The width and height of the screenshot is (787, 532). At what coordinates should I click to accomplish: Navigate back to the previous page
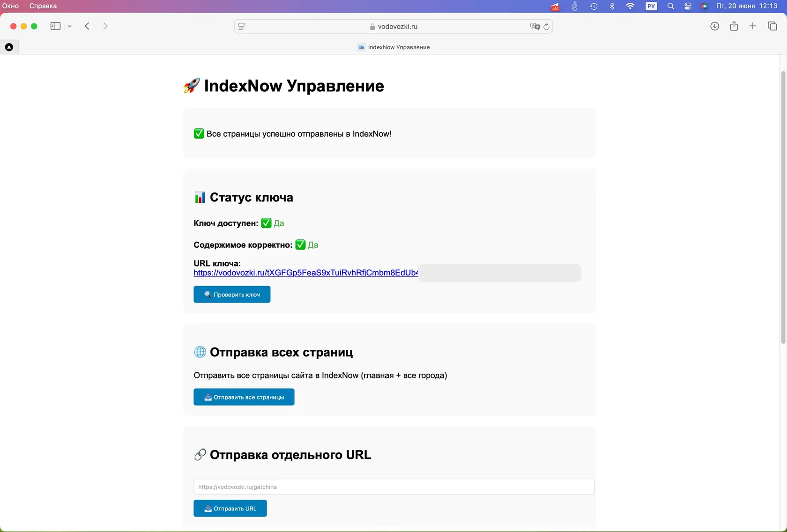pyautogui.click(x=87, y=26)
